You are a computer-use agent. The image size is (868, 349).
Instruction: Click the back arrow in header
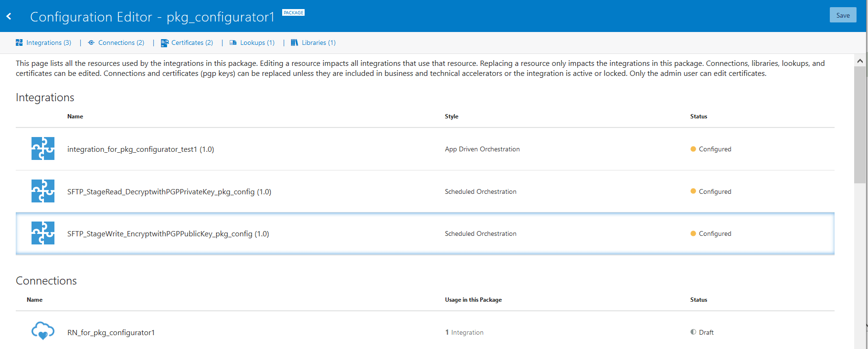point(9,16)
